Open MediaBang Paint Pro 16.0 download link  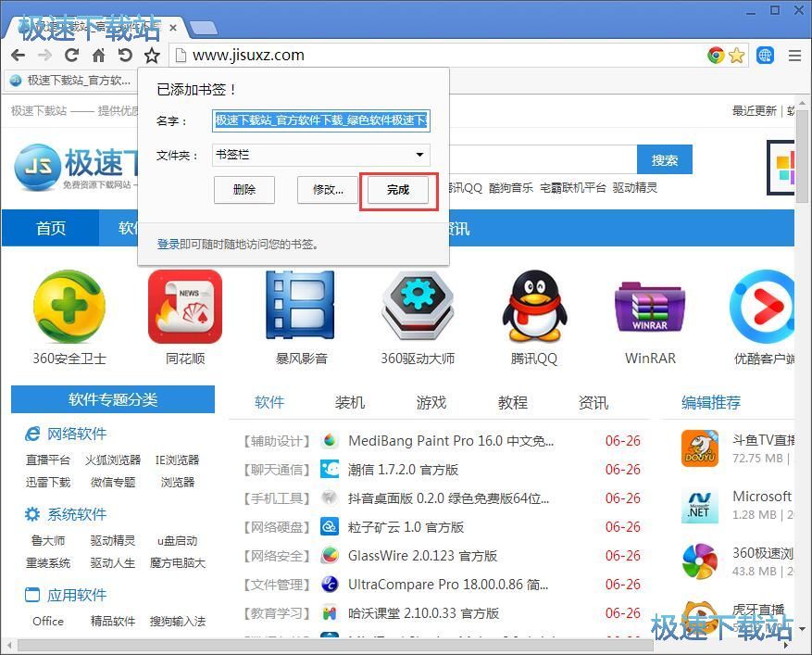pyautogui.click(x=451, y=441)
